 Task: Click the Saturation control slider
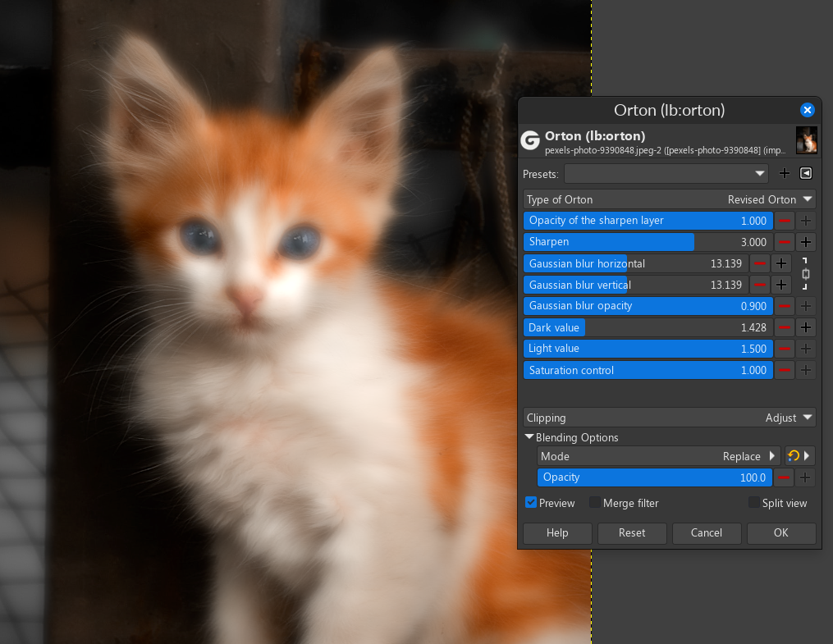(x=648, y=370)
